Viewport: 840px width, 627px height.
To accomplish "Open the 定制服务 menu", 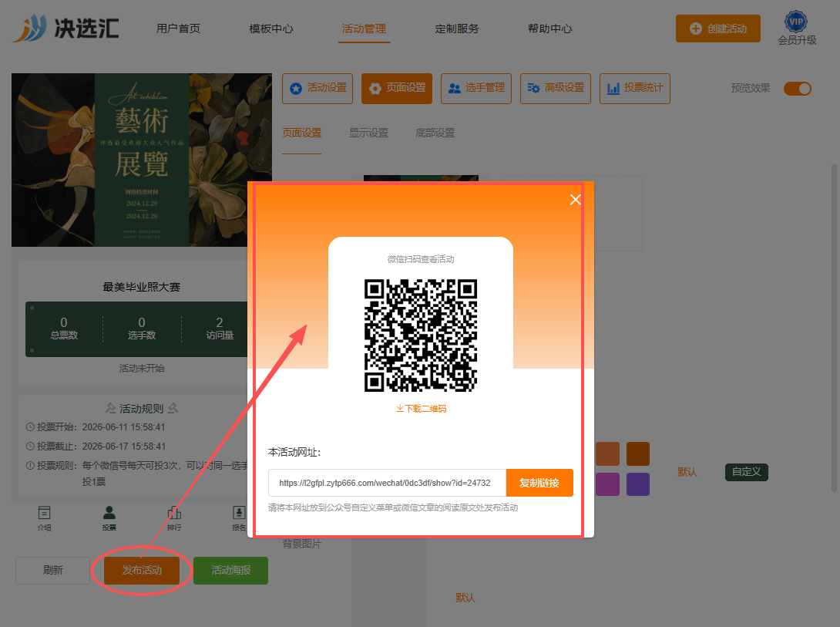I will coord(457,29).
